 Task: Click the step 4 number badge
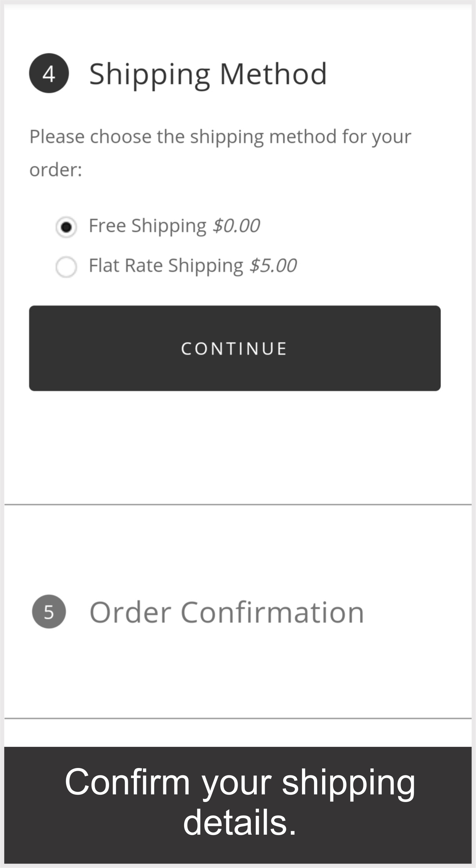(x=49, y=73)
